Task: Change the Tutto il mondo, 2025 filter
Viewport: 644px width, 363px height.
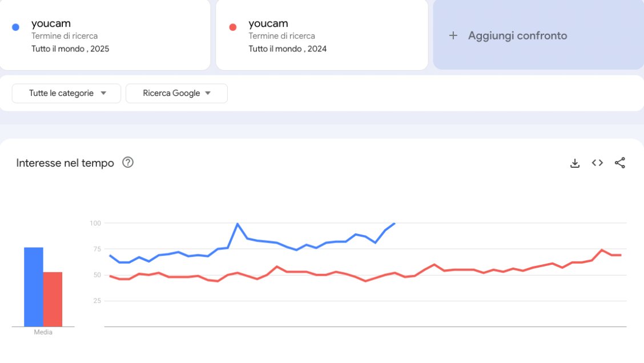Action: 70,49
